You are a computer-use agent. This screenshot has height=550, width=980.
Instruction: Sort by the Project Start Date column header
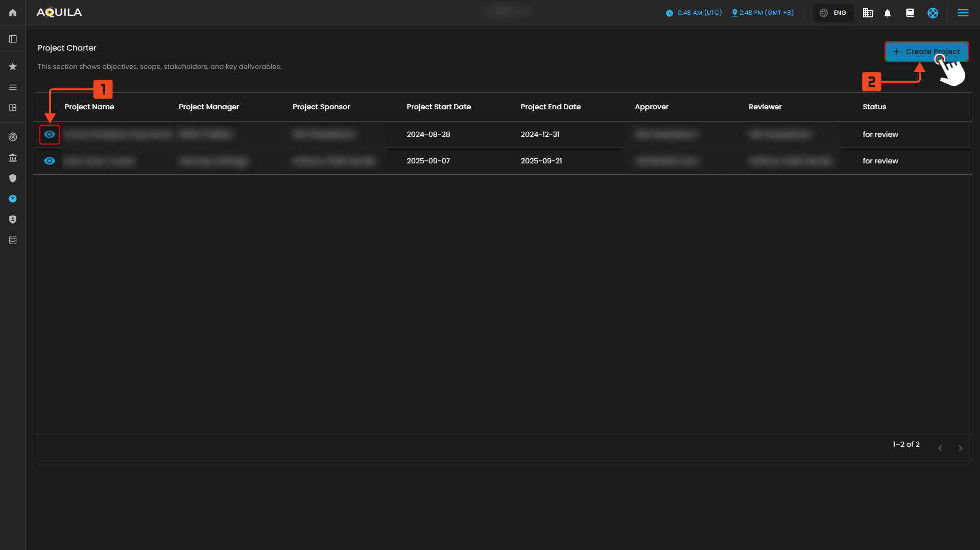click(x=438, y=107)
